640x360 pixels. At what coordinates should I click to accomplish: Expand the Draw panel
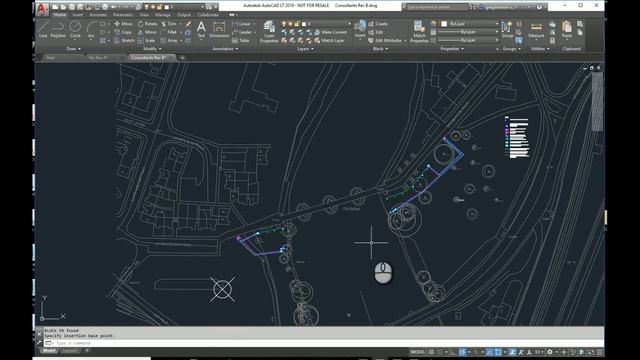(x=73, y=49)
